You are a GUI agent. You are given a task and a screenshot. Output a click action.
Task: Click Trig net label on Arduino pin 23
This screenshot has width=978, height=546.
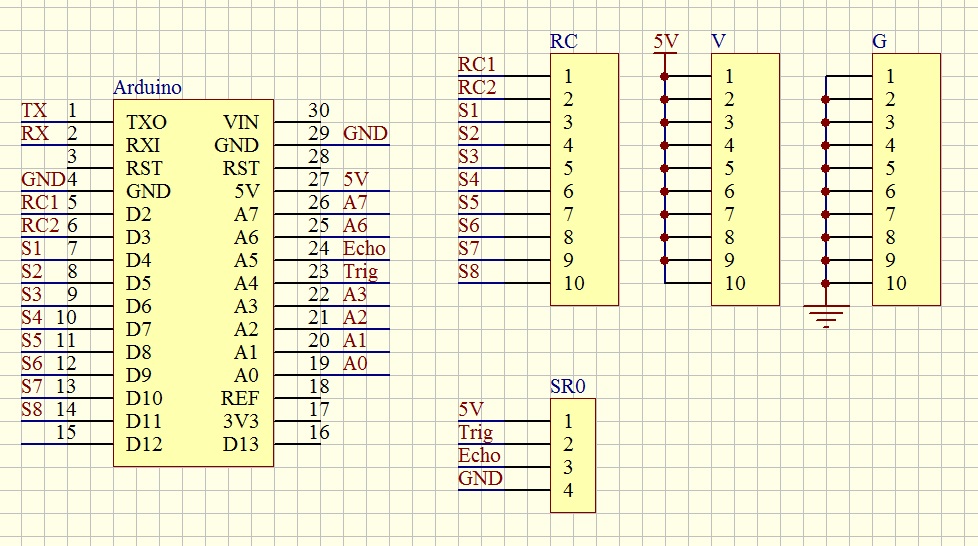361,272
